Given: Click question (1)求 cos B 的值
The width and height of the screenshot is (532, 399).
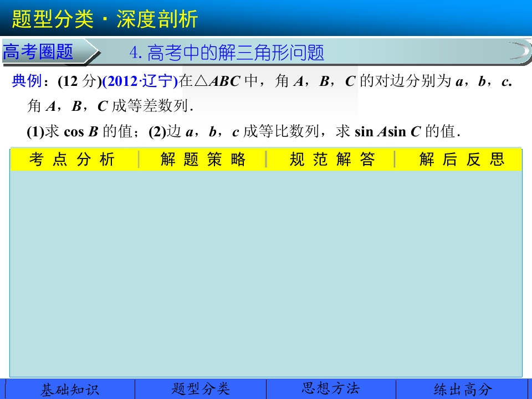Looking at the screenshot, I should [x=81, y=131].
